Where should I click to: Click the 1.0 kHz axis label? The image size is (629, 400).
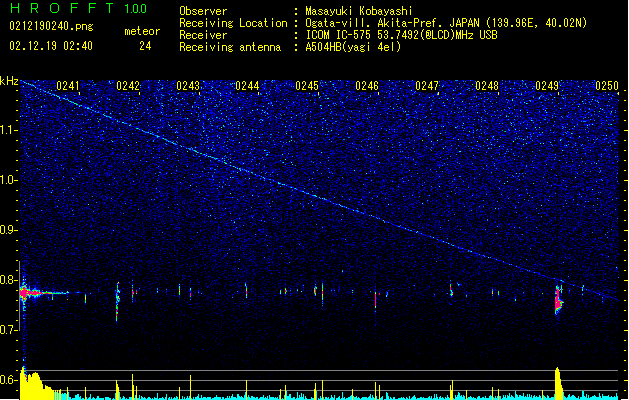click(x=8, y=180)
